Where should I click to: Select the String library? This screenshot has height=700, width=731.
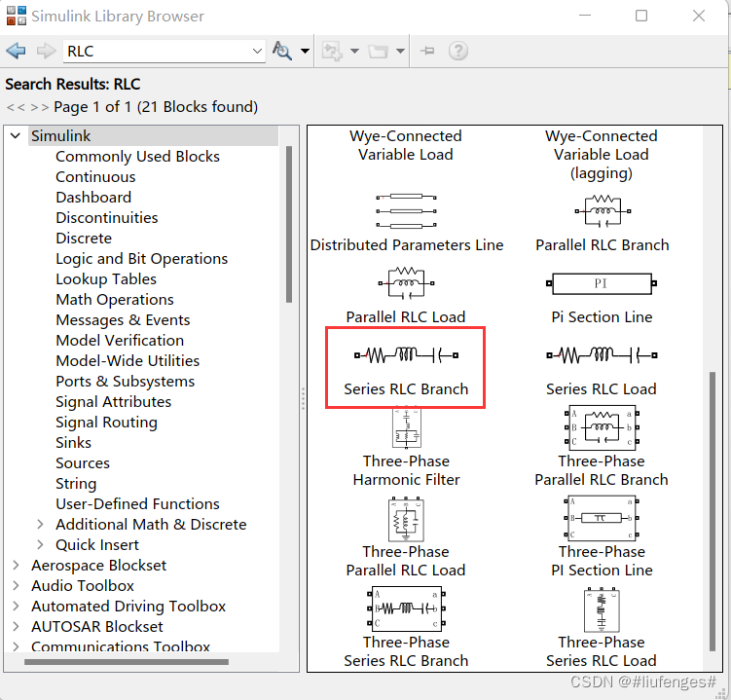coord(76,484)
